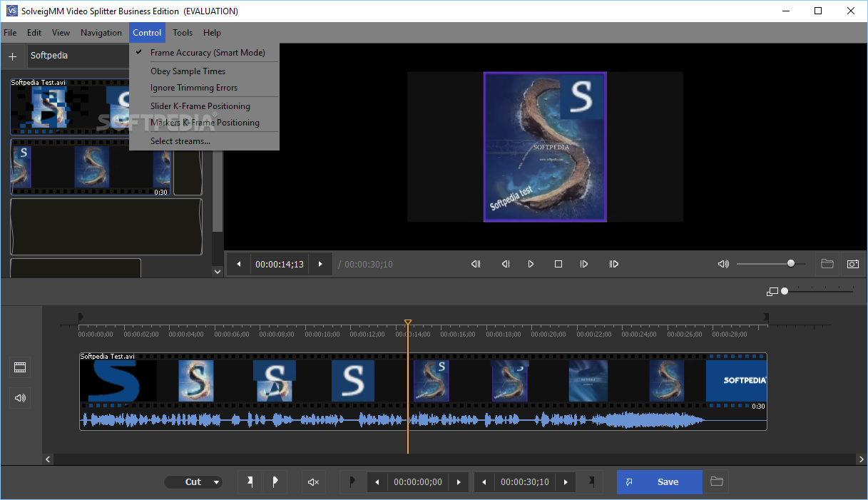Toggle the video track filmstrip icon

(x=20, y=367)
